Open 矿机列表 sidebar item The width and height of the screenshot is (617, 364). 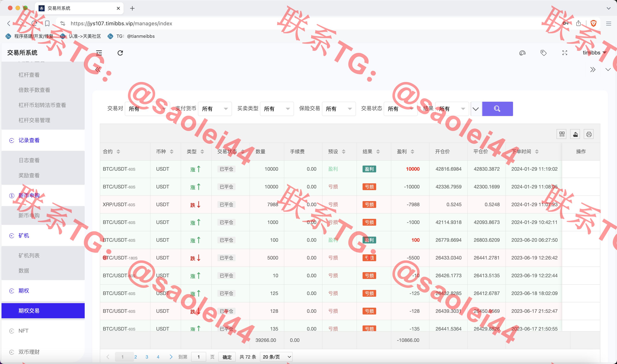coord(43,255)
